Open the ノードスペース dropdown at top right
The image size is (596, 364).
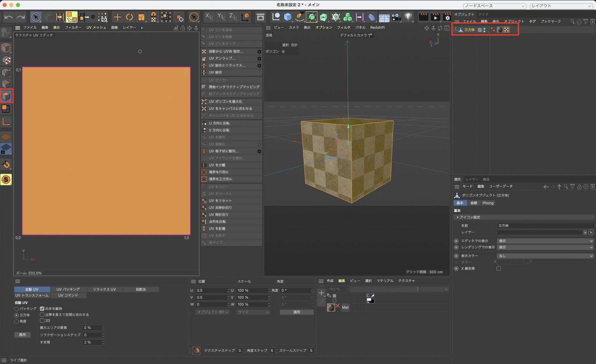tap(495, 6)
